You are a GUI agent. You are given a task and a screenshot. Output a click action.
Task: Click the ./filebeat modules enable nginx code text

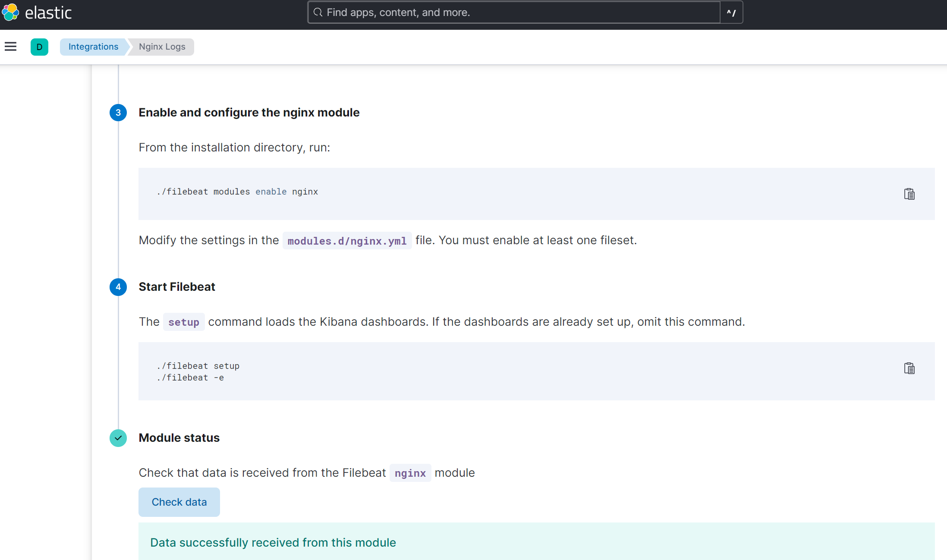click(238, 192)
